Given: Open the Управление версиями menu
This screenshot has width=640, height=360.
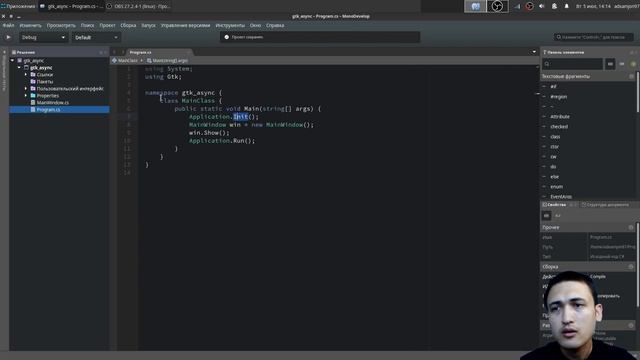Looking at the screenshot, I should 185,25.
